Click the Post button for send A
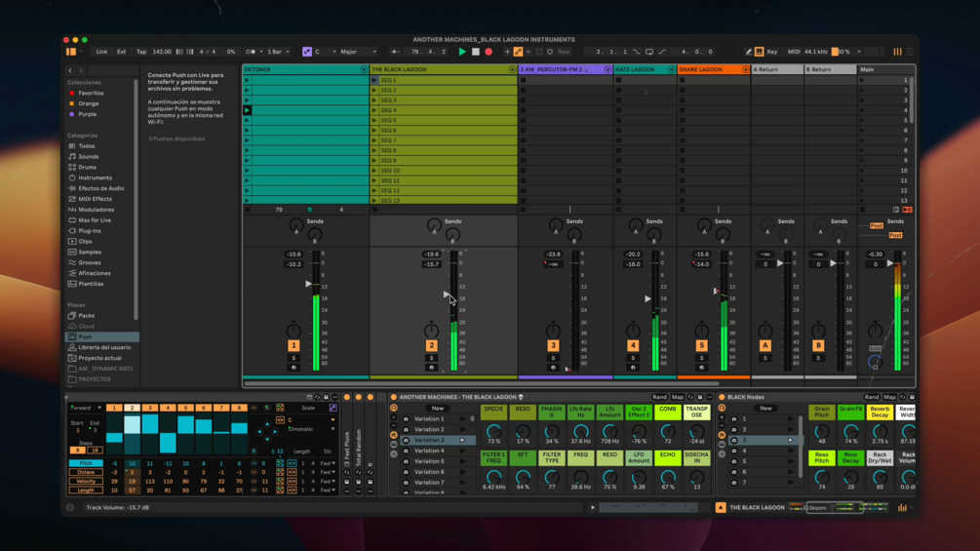980x551 pixels. 877,225
